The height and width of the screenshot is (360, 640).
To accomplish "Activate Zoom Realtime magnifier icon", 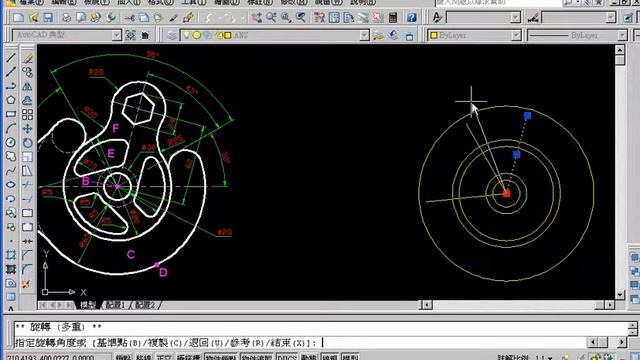I will (x=271, y=18).
